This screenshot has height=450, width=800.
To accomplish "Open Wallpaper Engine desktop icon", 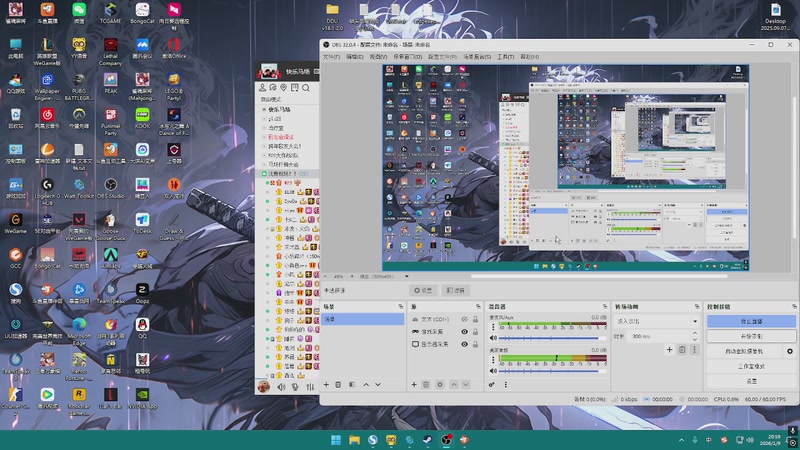I will coord(47,87).
